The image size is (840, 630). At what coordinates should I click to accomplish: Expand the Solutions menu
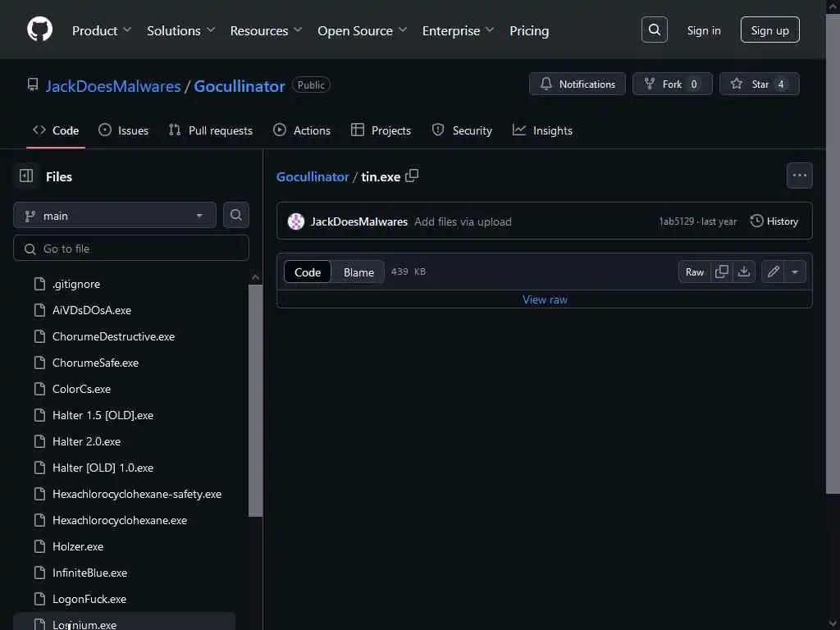tap(181, 30)
